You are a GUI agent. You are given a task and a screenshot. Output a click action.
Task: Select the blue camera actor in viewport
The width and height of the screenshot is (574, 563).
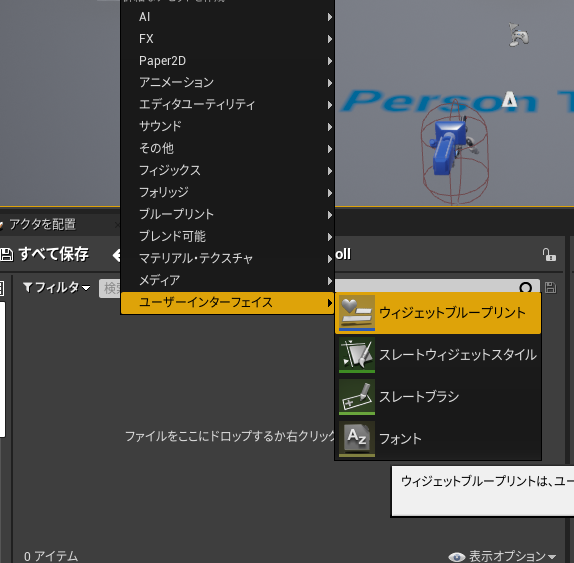point(450,148)
